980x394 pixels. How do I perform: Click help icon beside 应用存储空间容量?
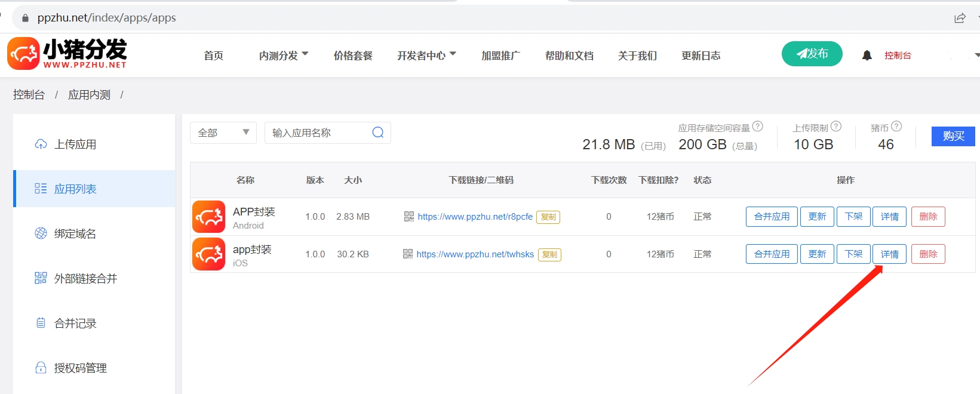pos(758,127)
